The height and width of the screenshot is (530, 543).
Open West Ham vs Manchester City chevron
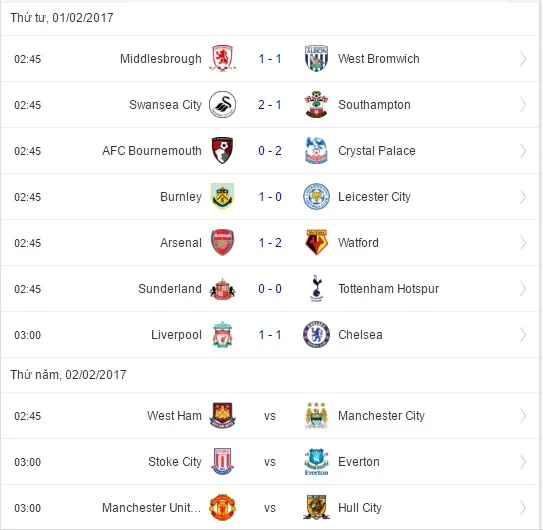point(523,416)
